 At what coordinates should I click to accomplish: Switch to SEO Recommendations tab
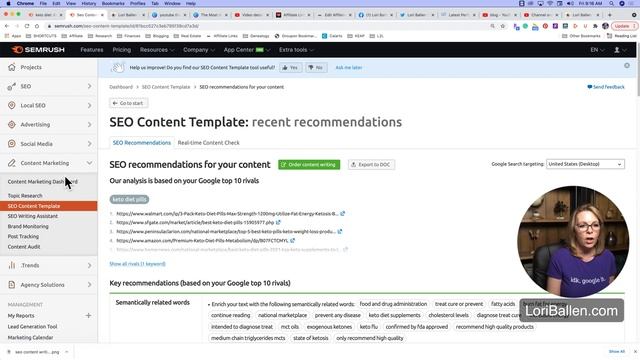[142, 143]
